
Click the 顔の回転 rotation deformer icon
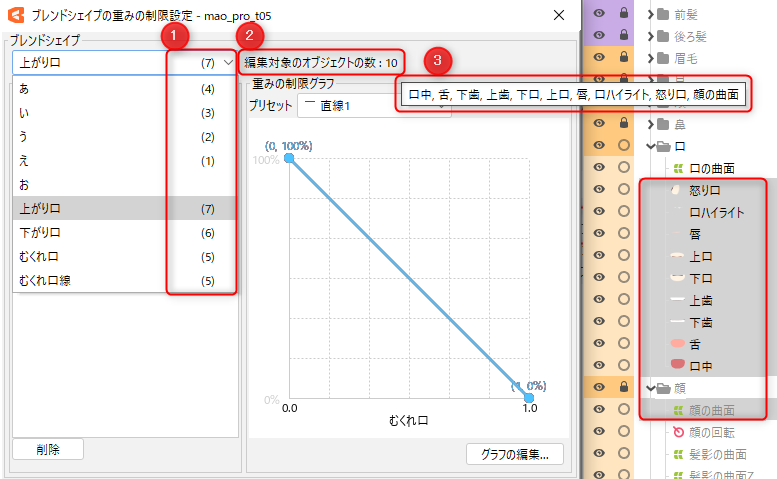click(x=678, y=431)
